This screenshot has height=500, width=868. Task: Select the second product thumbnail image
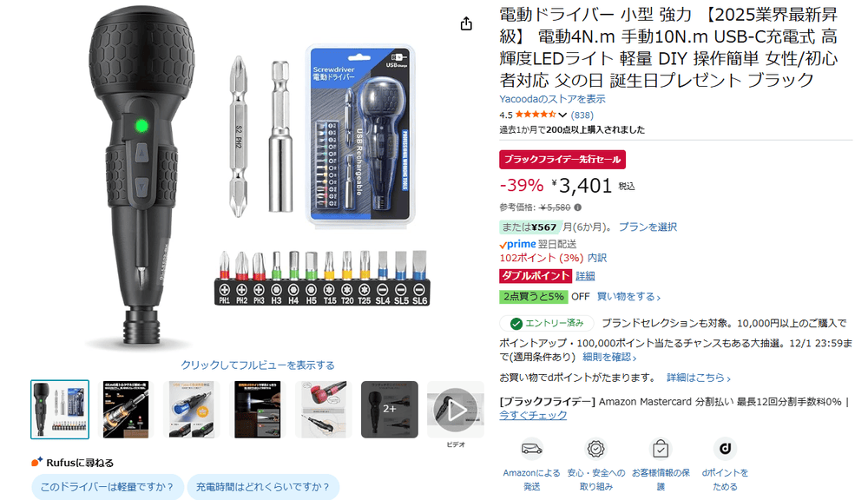tap(126, 410)
